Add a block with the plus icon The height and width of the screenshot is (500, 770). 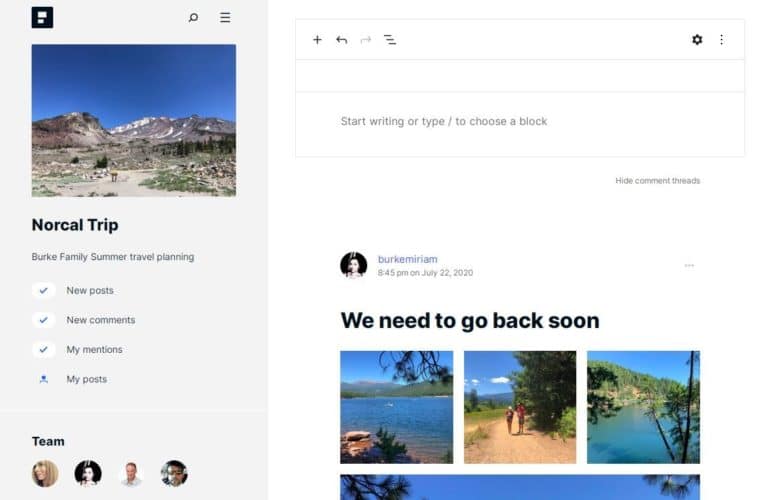(x=317, y=40)
